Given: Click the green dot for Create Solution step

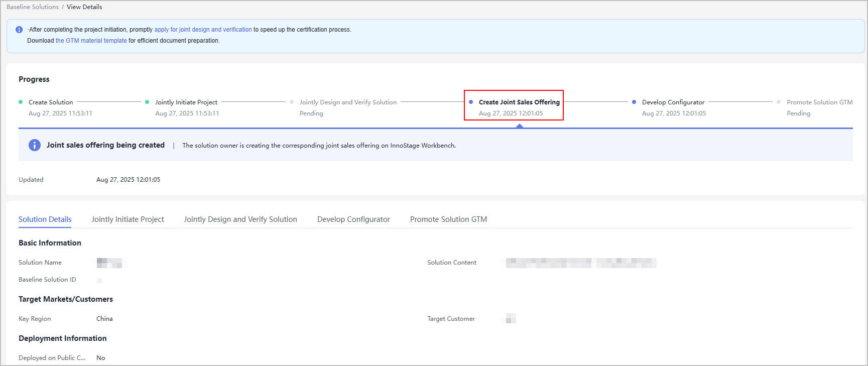Looking at the screenshot, I should pos(21,102).
